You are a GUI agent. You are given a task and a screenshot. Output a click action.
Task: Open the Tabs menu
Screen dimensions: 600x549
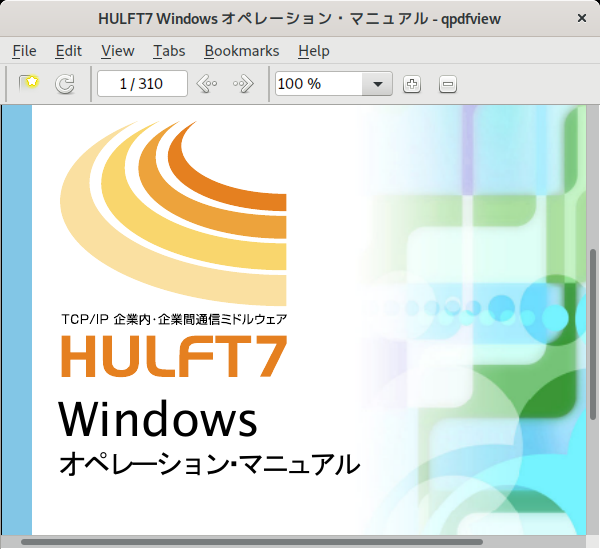coord(169,51)
